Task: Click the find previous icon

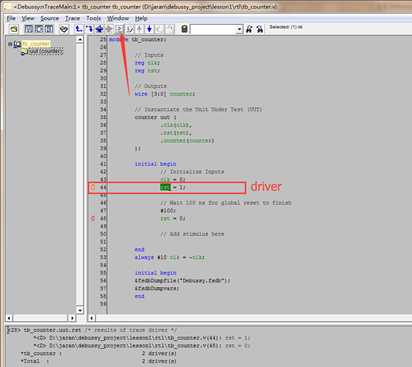Action: [249, 29]
